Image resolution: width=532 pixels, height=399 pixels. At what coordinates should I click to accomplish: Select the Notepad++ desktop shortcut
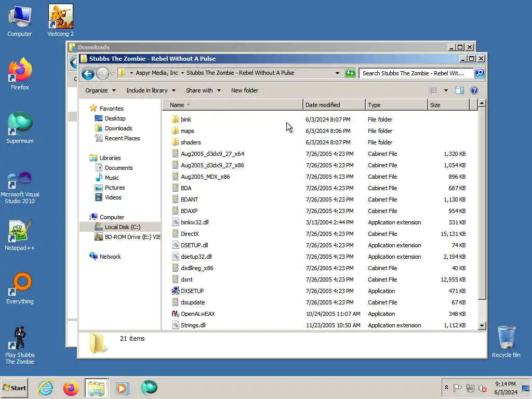[x=19, y=236]
